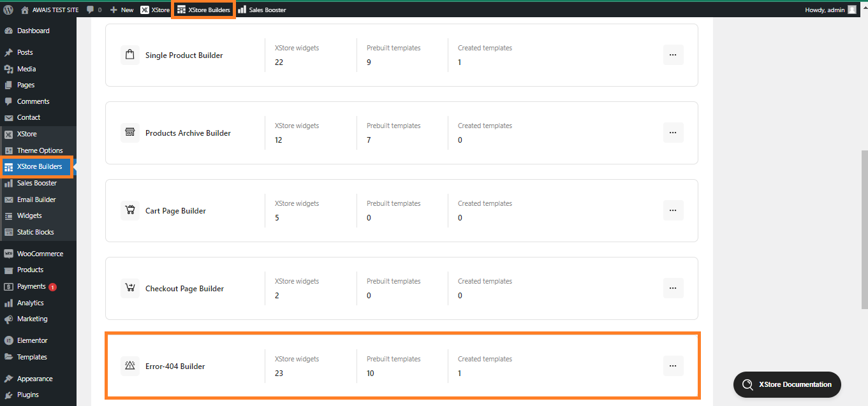Open options menu for Error-404 Builder

(673, 366)
